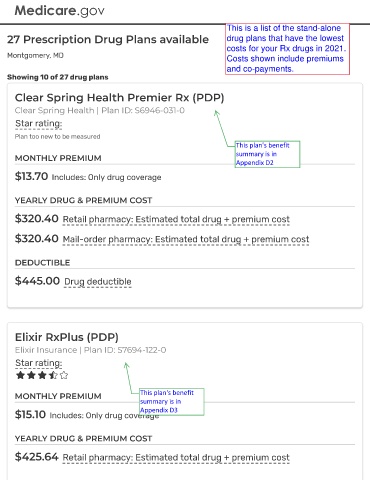Click the $13.70 monthly premium amount
Screen dimensions: 370x480
(x=31, y=176)
